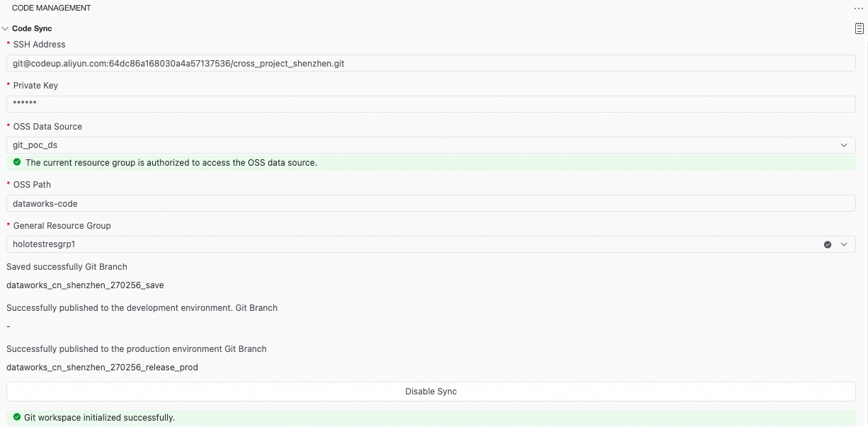Click the resource group status check icon

(827, 244)
